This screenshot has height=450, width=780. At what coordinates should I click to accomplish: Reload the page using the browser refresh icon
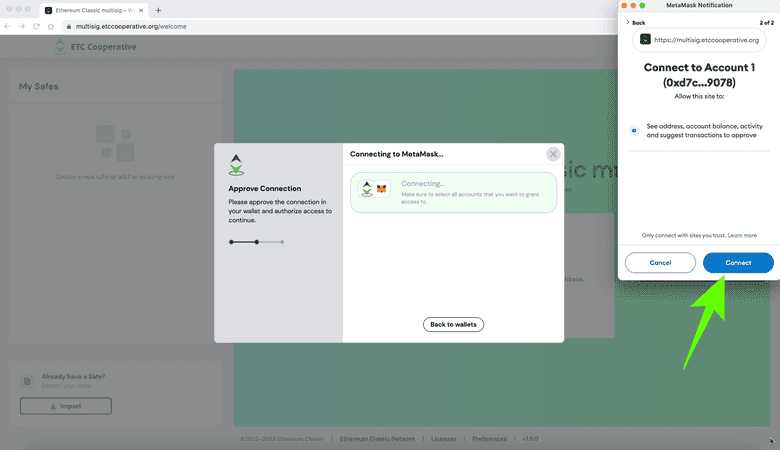36,26
